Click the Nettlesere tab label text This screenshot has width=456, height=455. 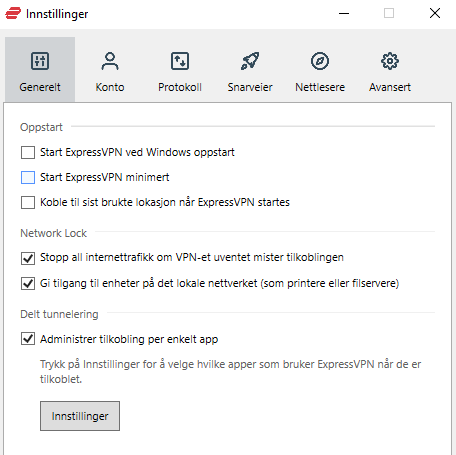coord(320,87)
